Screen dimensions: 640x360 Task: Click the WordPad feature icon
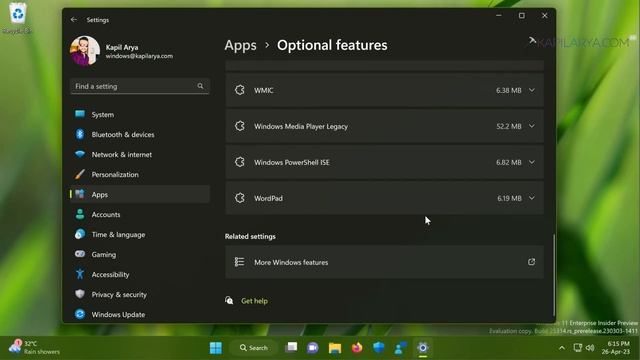point(240,198)
